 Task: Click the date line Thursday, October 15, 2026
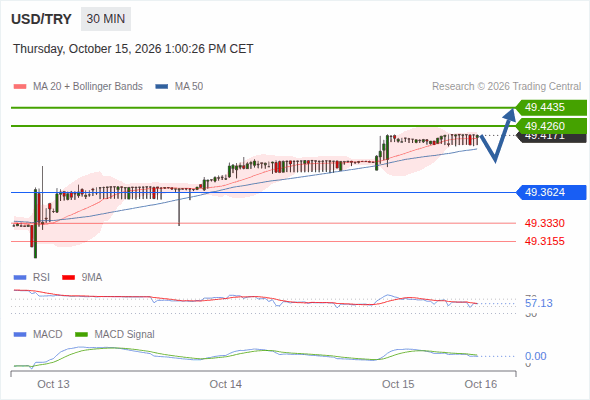133,49
